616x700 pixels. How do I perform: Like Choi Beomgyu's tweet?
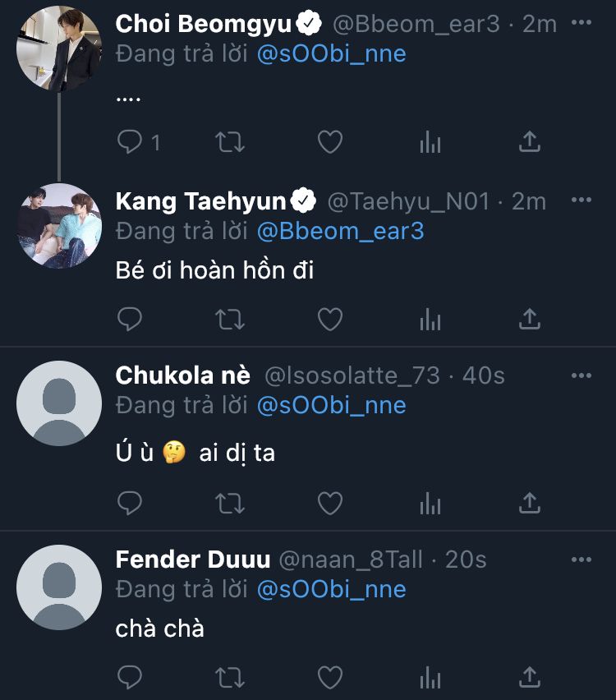point(329,142)
